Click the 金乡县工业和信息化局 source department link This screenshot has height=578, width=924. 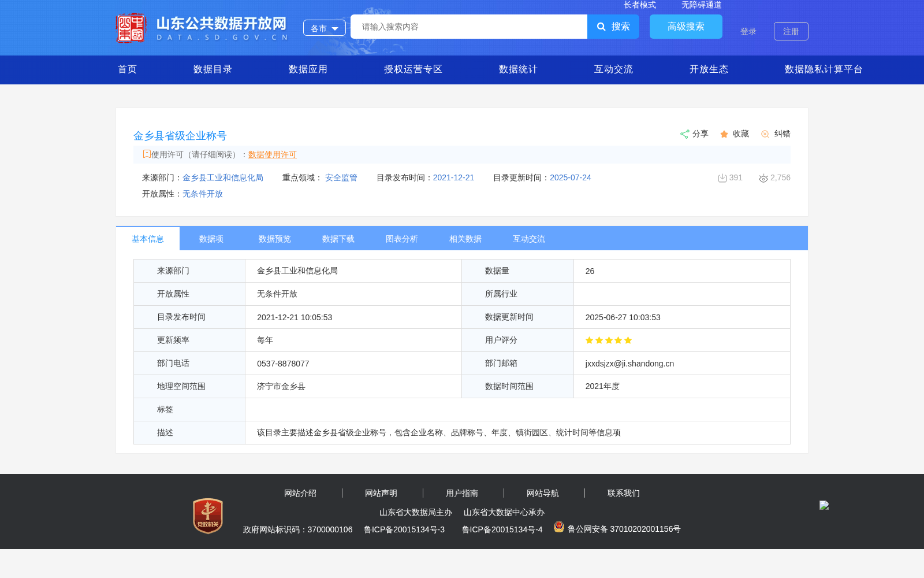[223, 177]
